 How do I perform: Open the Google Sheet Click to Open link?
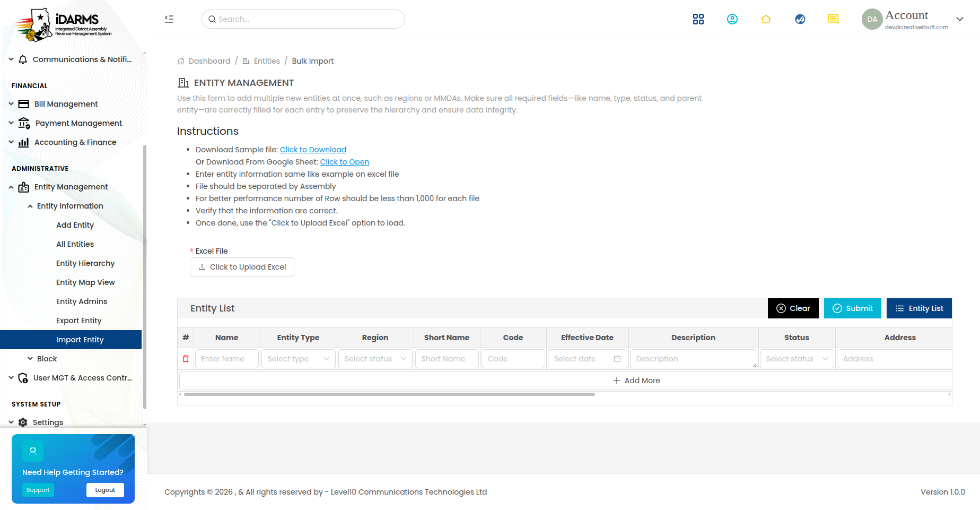(345, 162)
